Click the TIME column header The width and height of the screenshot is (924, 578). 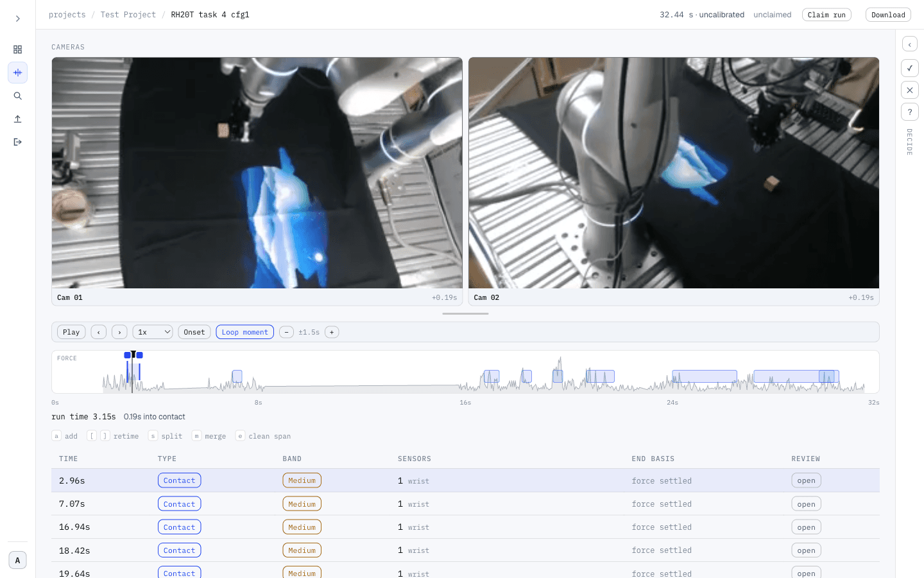[x=68, y=459]
